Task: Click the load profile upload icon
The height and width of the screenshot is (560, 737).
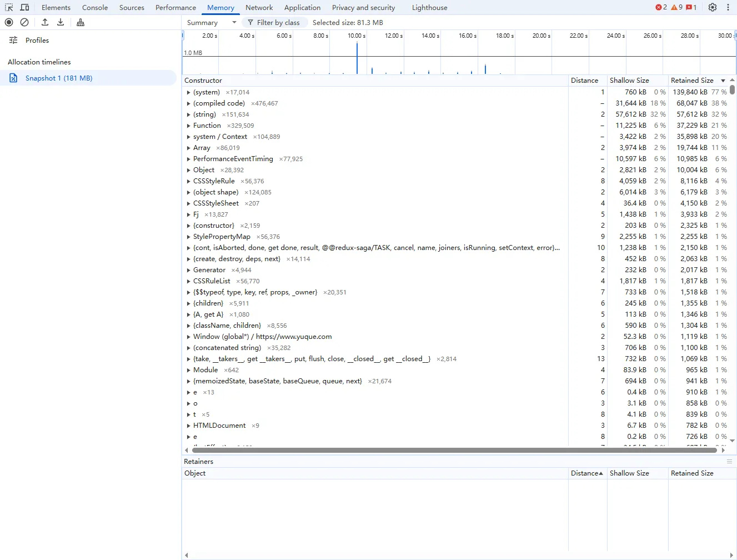Action: [45, 22]
